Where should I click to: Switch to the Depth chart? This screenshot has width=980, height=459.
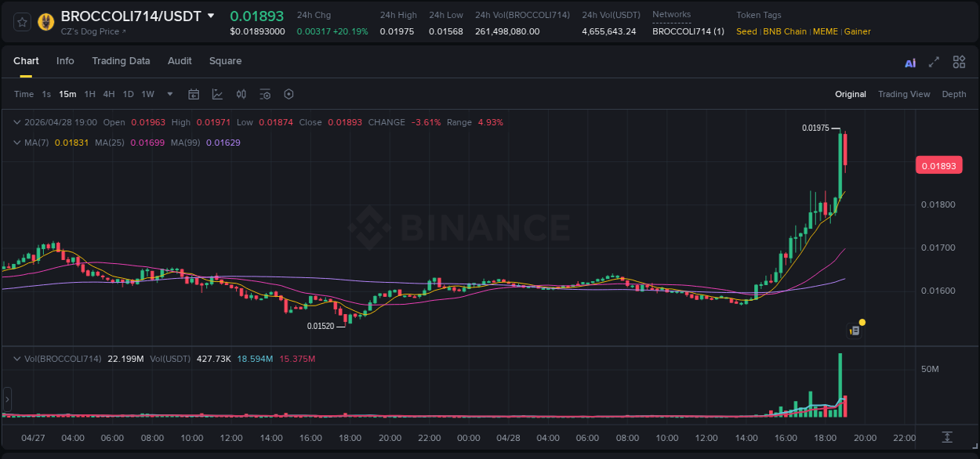pyautogui.click(x=954, y=94)
